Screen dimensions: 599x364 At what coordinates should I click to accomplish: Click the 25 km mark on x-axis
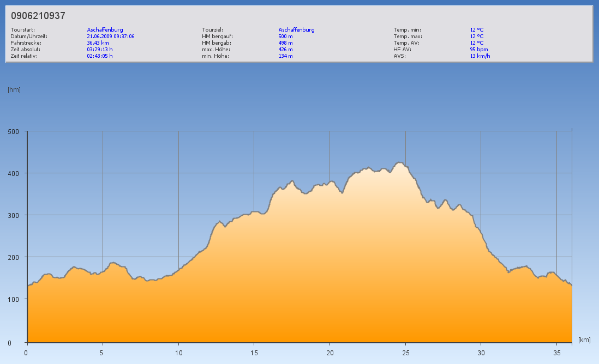[x=405, y=353]
